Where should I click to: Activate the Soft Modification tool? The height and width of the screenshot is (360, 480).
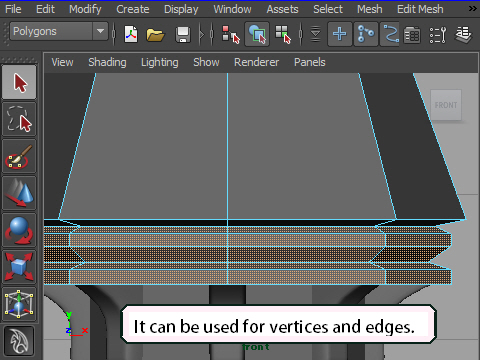(19, 341)
